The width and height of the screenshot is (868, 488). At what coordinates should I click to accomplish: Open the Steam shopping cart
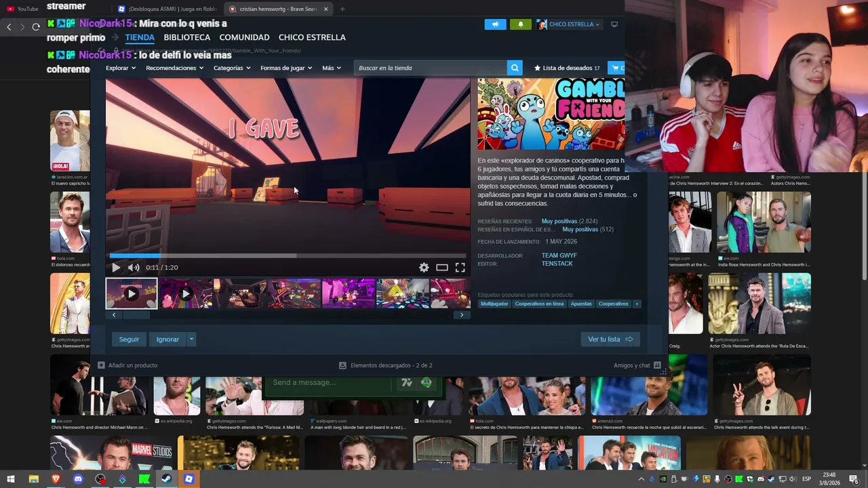(616, 68)
